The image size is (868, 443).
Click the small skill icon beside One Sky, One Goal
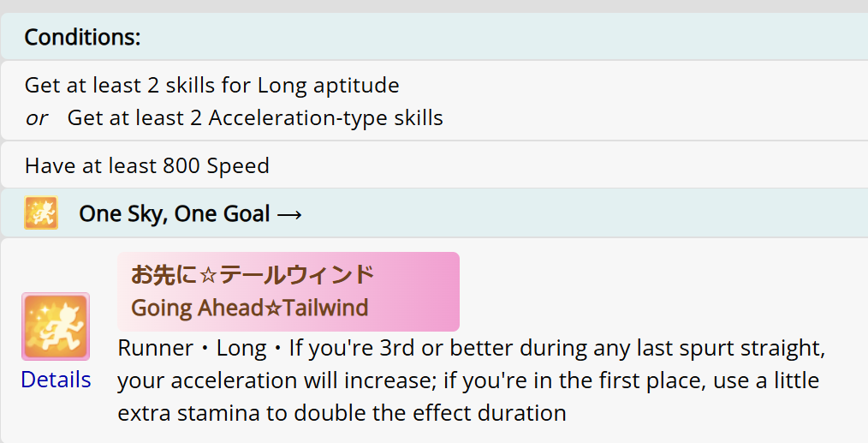pyautogui.click(x=40, y=213)
